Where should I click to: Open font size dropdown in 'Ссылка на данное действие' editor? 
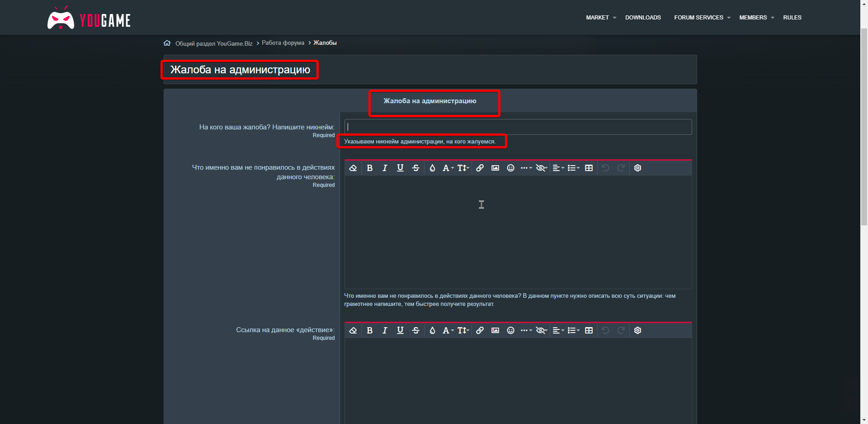(463, 330)
